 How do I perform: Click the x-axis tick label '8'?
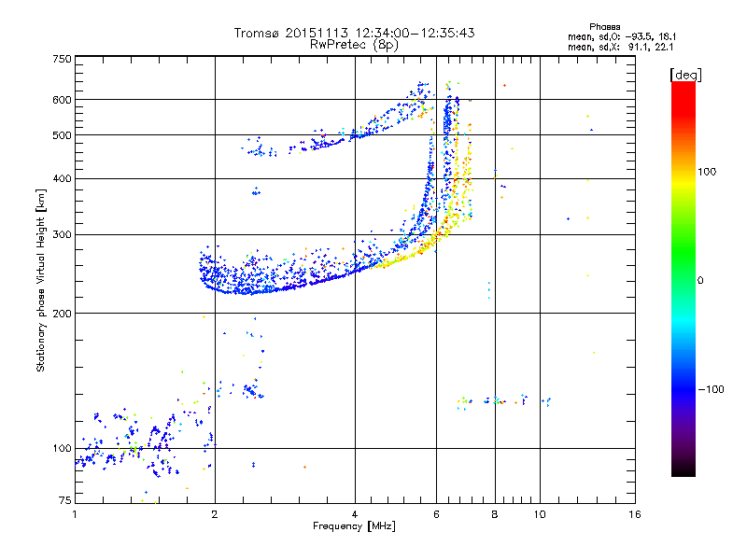(495, 514)
